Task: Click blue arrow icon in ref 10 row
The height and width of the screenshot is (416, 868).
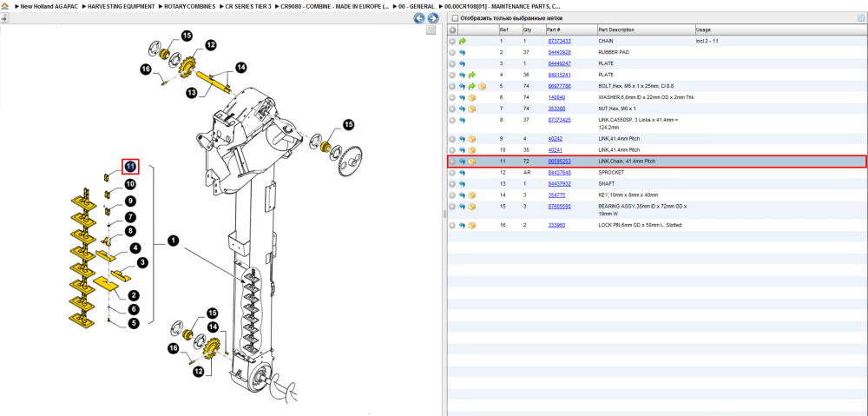Action: point(463,150)
